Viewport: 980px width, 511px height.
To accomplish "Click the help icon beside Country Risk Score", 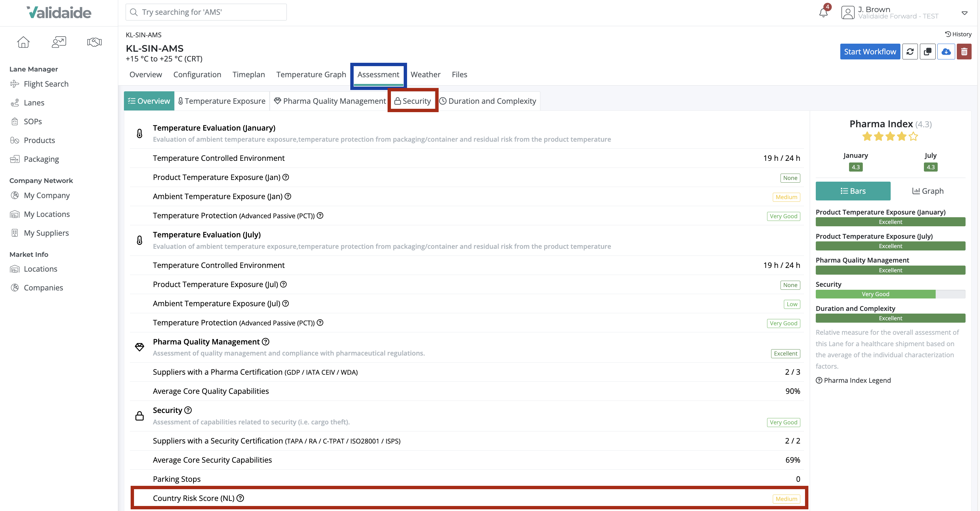I will pyautogui.click(x=241, y=498).
